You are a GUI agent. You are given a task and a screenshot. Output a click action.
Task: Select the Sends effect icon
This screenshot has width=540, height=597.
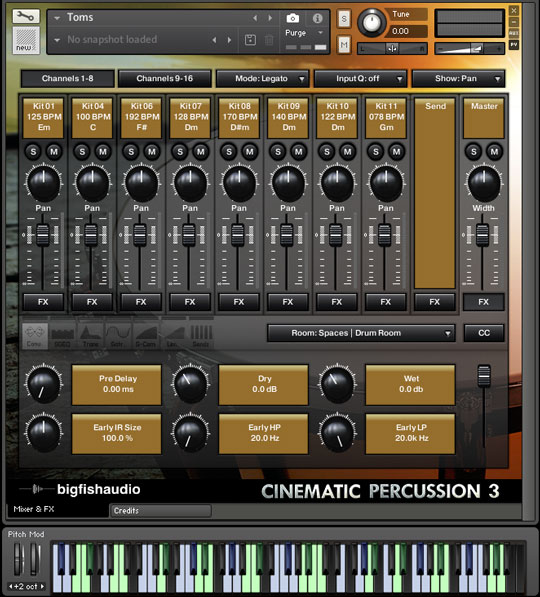[x=201, y=336]
